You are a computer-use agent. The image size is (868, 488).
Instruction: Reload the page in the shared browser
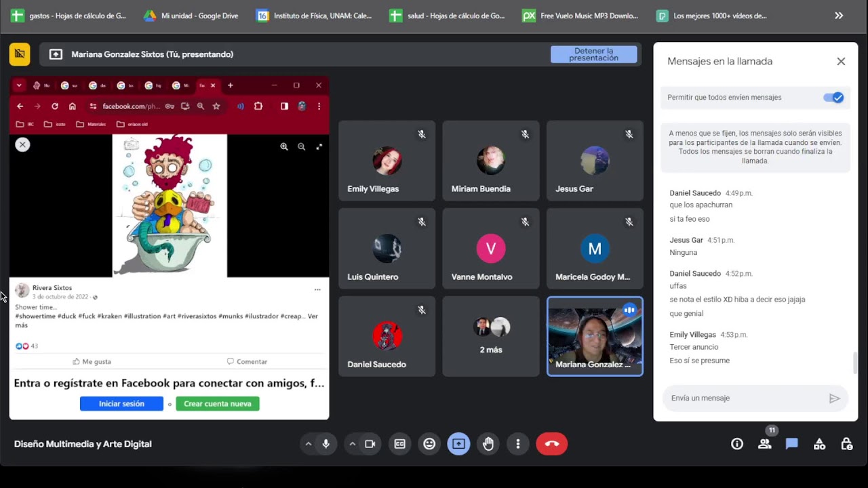55,106
